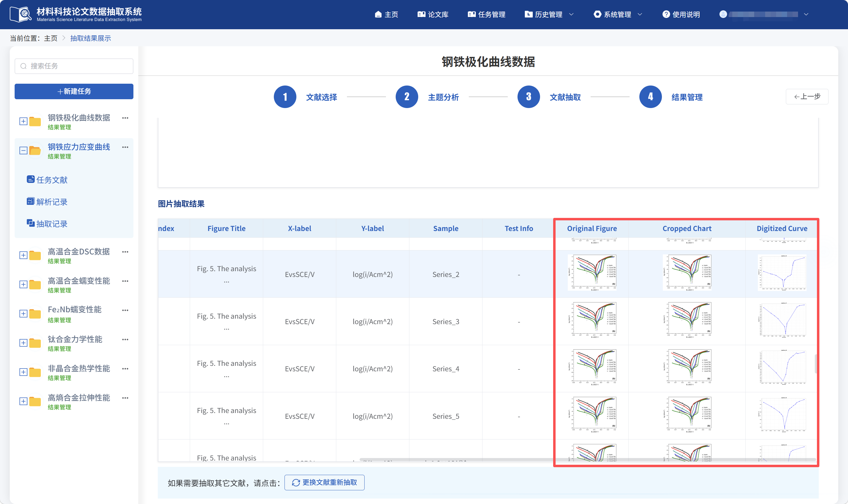Viewport: 848px width, 504px height.
Task: Open Series_3 original figure thumbnail
Action: [x=592, y=320]
